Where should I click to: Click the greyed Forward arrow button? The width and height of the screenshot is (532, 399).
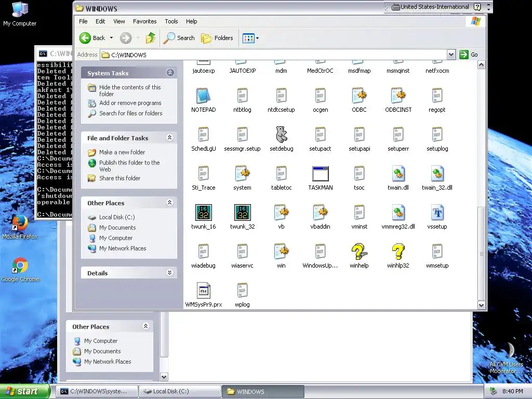click(x=126, y=38)
